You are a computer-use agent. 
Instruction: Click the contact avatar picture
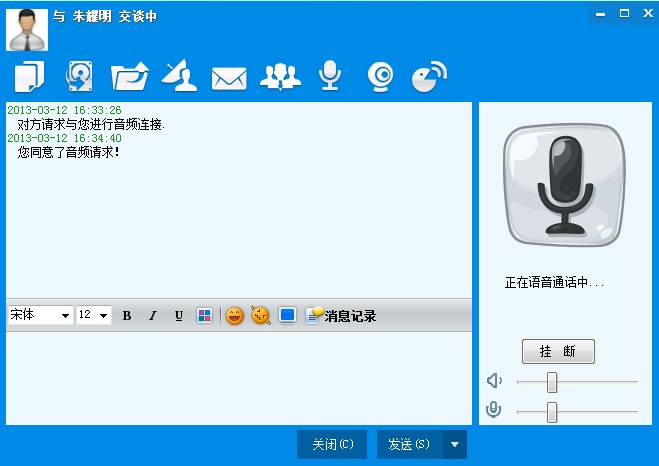[27, 30]
